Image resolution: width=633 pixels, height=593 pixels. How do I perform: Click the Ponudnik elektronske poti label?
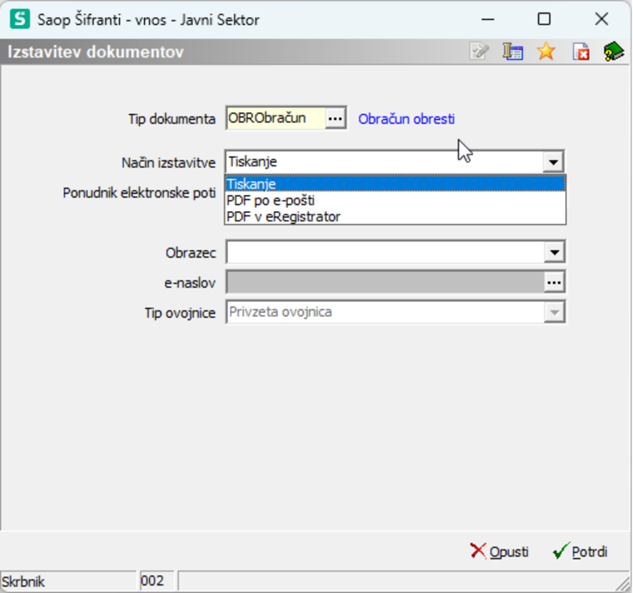[139, 193]
